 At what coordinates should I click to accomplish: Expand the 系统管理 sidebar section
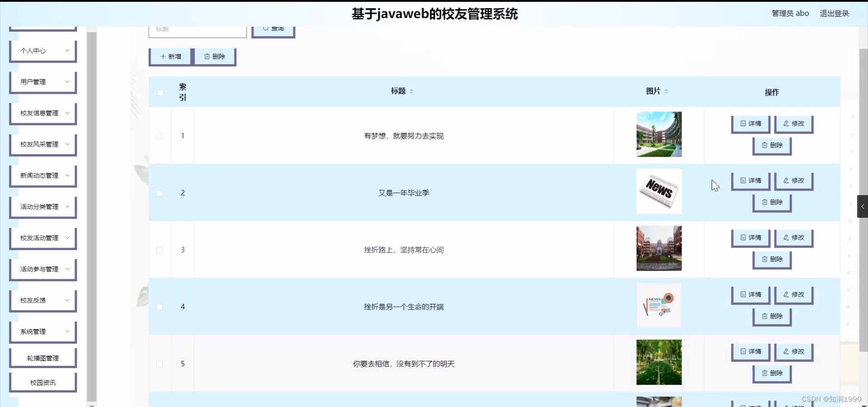[42, 331]
